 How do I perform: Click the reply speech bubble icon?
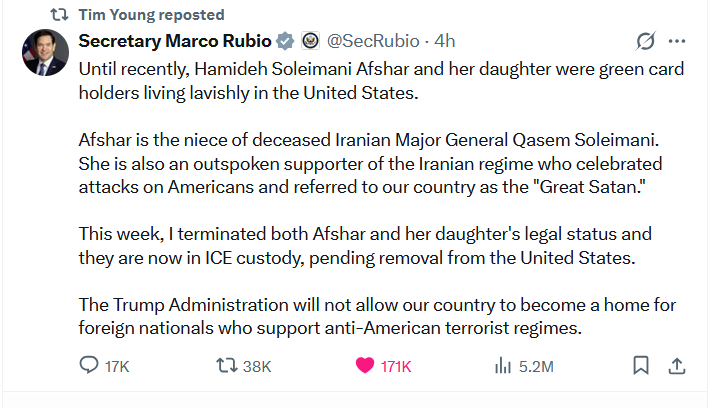coord(90,366)
